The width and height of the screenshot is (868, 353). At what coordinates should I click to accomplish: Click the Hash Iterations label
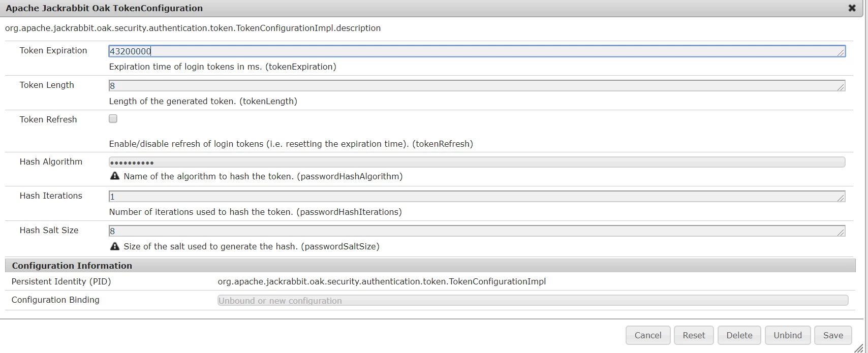(51, 196)
